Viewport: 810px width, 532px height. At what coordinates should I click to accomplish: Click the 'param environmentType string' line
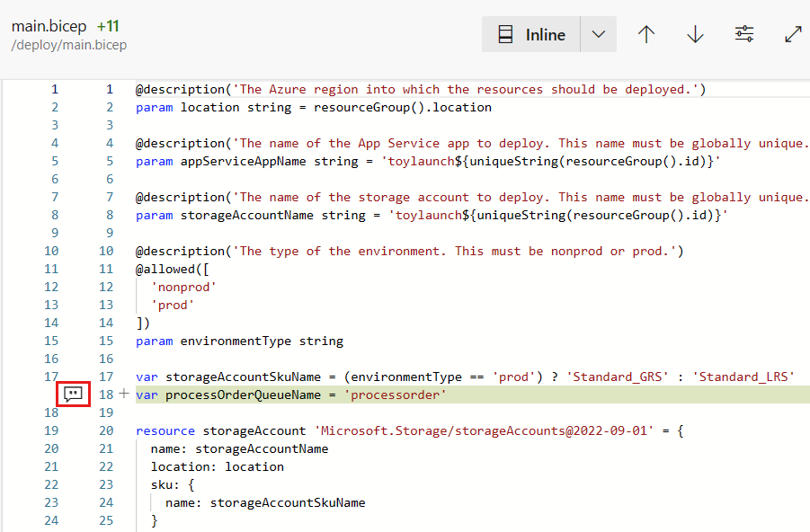pos(240,341)
